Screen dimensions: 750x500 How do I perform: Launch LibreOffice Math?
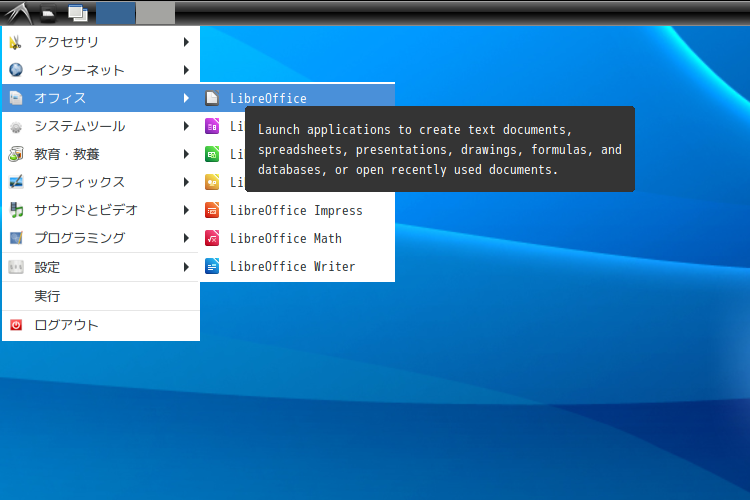298,238
